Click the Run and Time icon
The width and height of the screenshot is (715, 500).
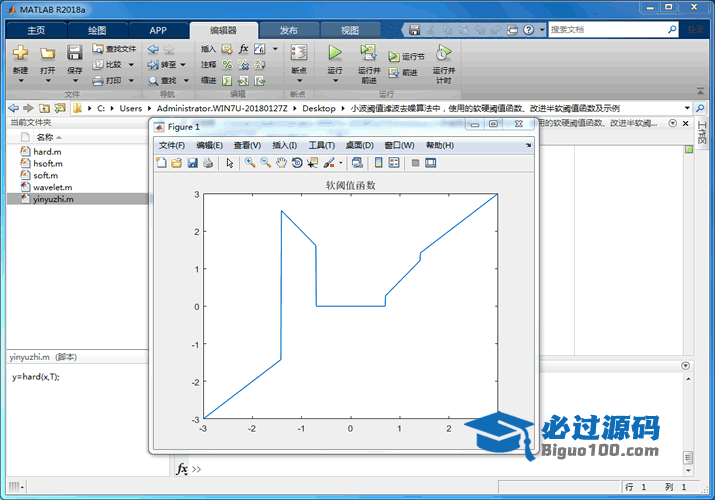tap(443, 52)
